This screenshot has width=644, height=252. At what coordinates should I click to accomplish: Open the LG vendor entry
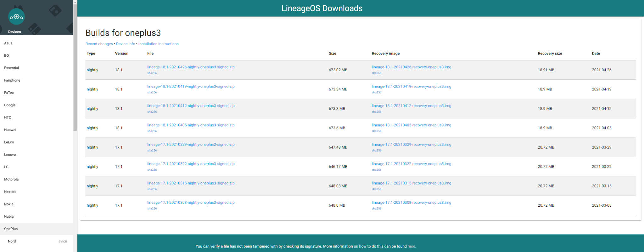pyautogui.click(x=36, y=167)
